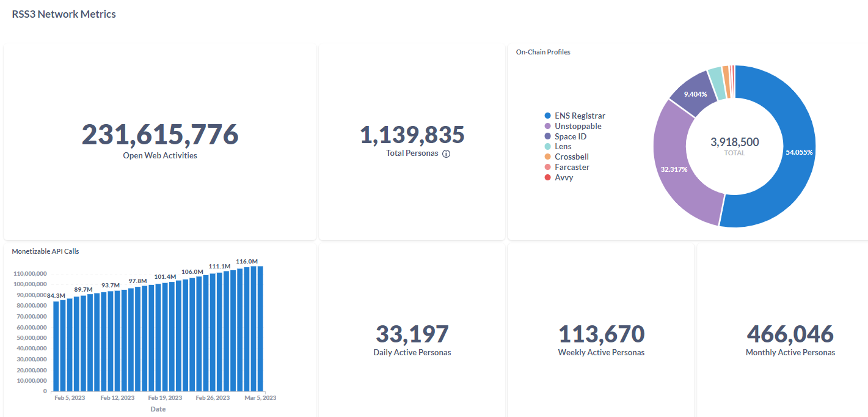Toggle the ENS Registrar legend dot
The height and width of the screenshot is (417, 868).
[548, 116]
